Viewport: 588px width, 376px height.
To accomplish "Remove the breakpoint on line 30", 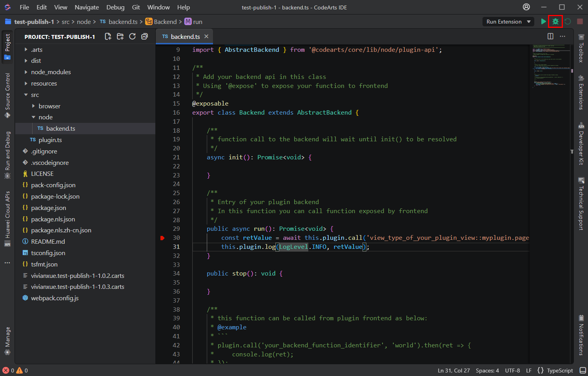I will click(x=162, y=238).
